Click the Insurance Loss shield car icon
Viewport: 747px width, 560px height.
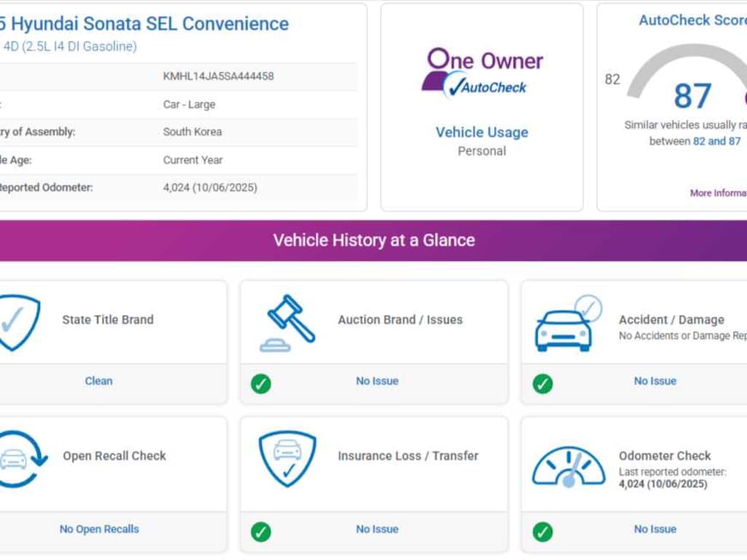[287, 458]
